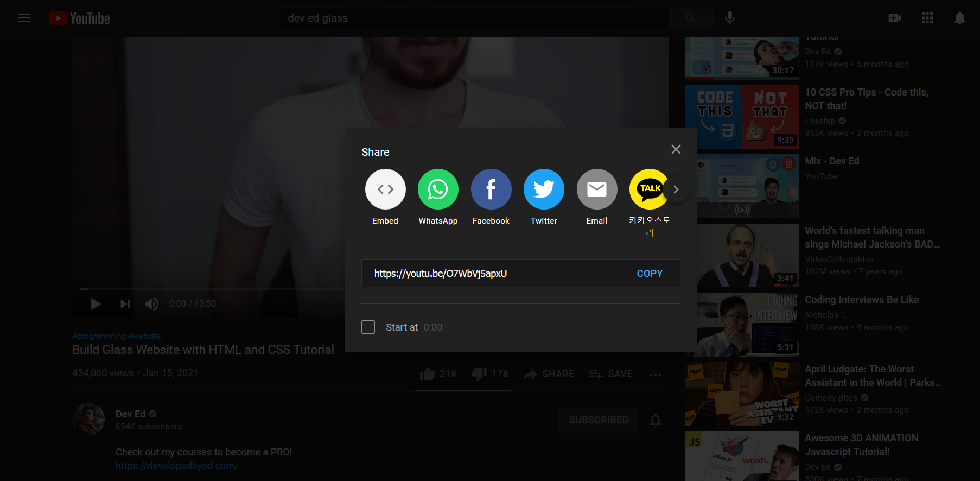Viewport: 980px width, 481px height.
Task: Copy the youtu.be video link
Action: (x=650, y=274)
